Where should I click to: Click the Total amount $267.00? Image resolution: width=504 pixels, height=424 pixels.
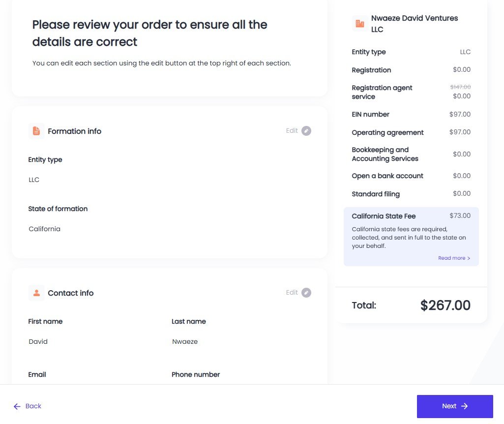pyautogui.click(x=445, y=305)
